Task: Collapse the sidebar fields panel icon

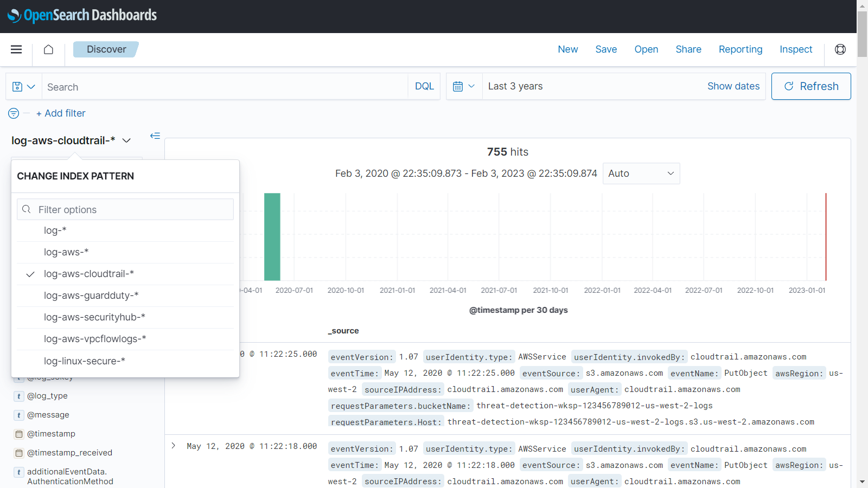Action: (x=155, y=136)
